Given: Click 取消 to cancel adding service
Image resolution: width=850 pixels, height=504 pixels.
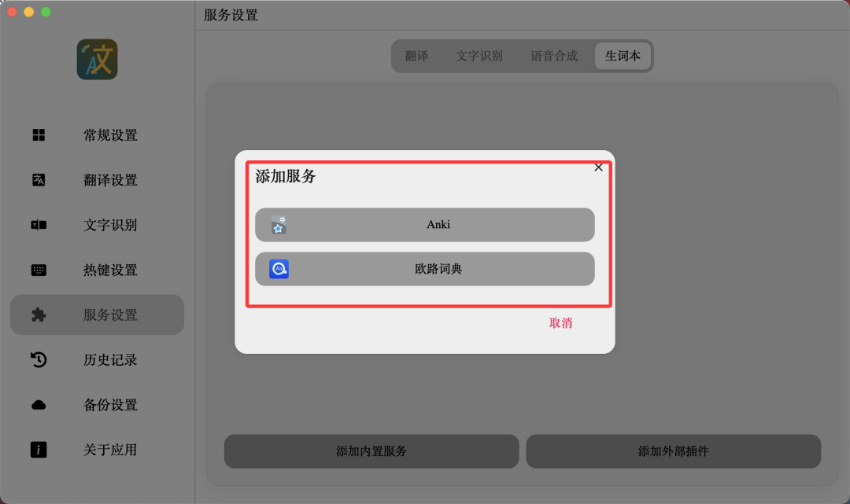Looking at the screenshot, I should [560, 323].
